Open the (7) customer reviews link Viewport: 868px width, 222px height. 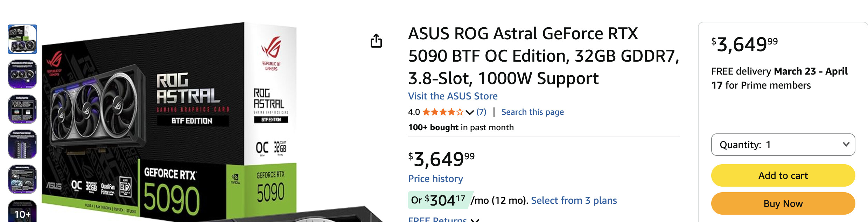481,112
